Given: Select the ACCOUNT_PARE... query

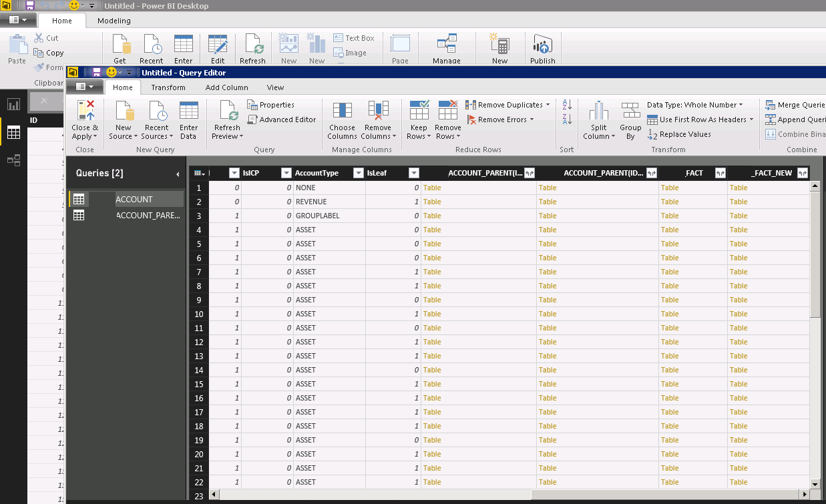Looking at the screenshot, I should coord(126,215).
